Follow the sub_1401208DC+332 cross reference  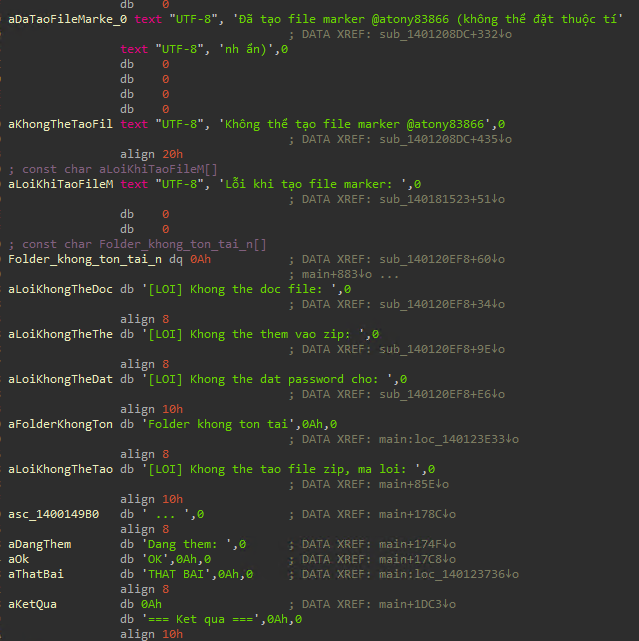pyautogui.click(x=445, y=34)
